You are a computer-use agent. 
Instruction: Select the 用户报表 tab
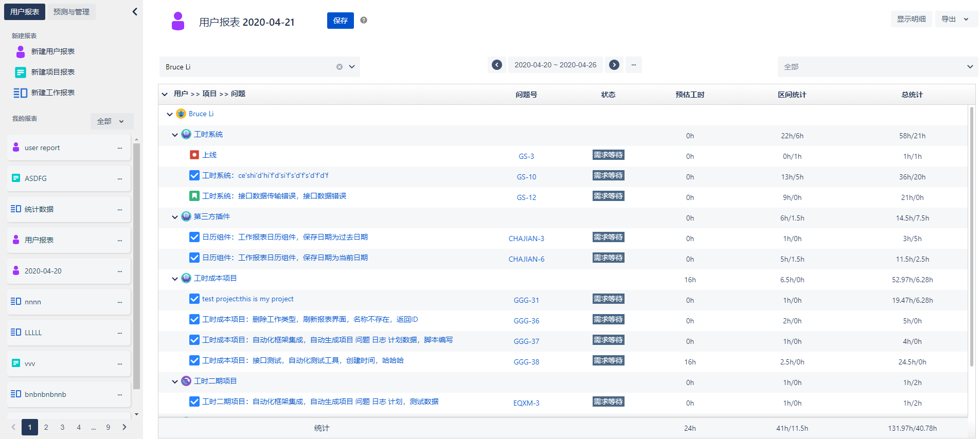click(25, 12)
